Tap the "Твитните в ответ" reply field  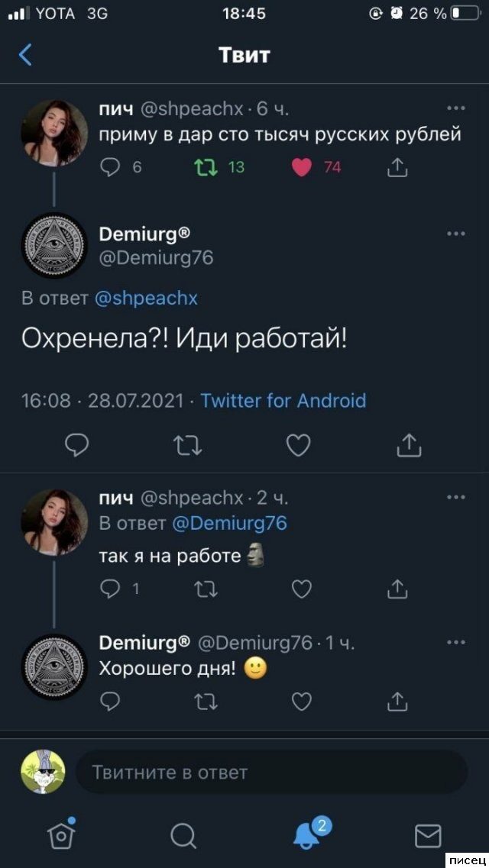click(271, 773)
